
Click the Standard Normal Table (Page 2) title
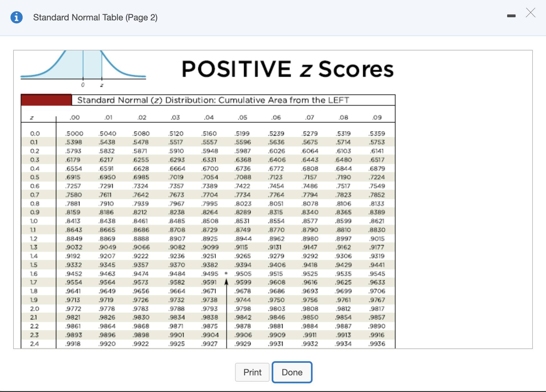(95, 17)
